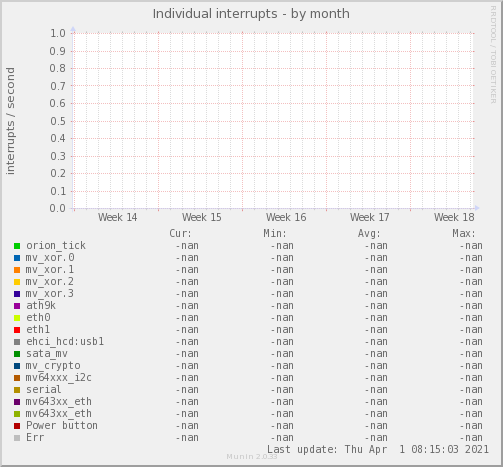Click the Cur: column header
This screenshot has width=503, height=467.
tap(181, 233)
